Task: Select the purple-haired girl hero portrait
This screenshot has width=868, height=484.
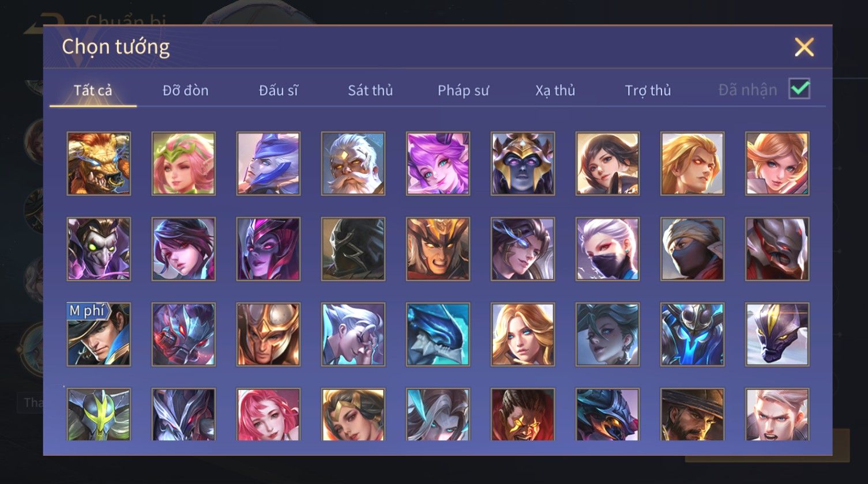Action: click(x=438, y=164)
